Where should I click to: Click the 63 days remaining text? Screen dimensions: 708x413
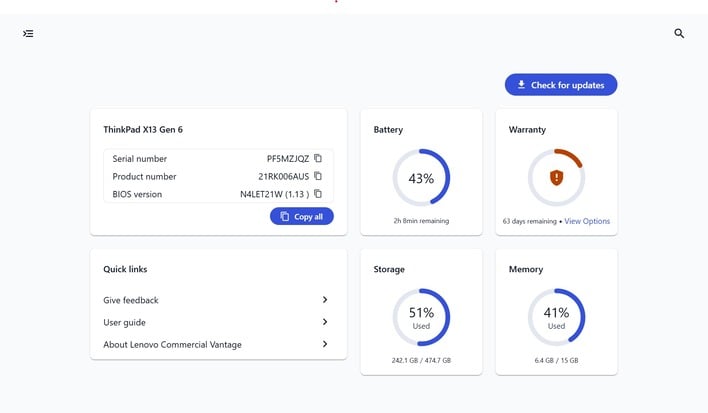click(x=530, y=221)
